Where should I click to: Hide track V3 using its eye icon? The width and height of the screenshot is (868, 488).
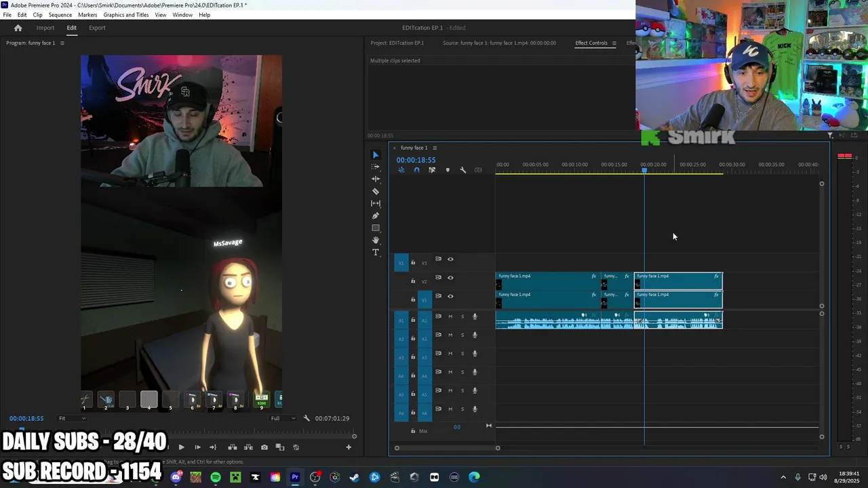[450, 259]
